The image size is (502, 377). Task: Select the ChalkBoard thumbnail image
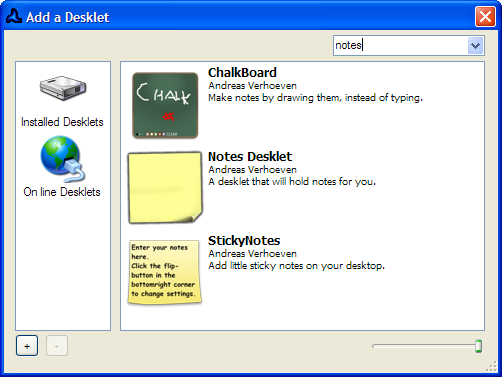click(165, 105)
